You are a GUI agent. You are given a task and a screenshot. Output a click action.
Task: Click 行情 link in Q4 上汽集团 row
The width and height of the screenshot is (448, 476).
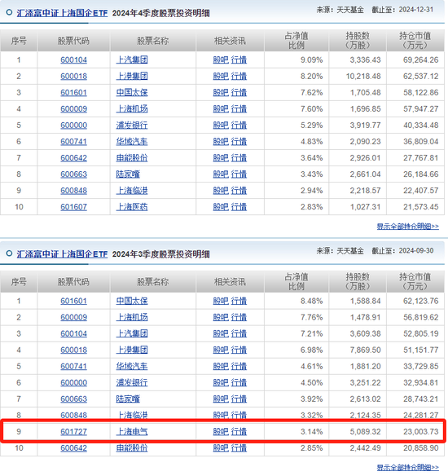pos(239,59)
